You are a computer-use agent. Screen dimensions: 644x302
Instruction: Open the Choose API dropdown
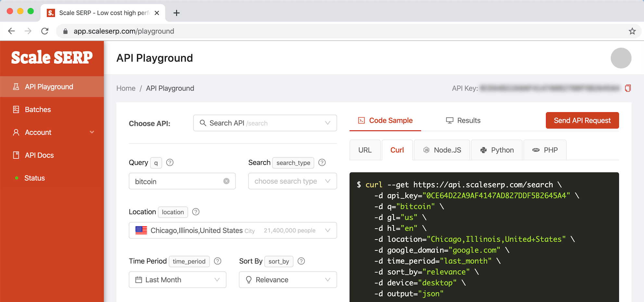coord(265,123)
